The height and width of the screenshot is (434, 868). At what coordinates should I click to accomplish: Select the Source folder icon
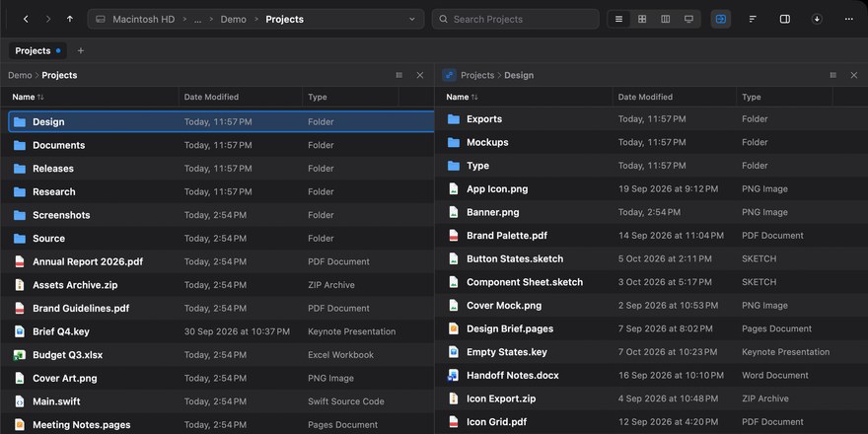20,238
